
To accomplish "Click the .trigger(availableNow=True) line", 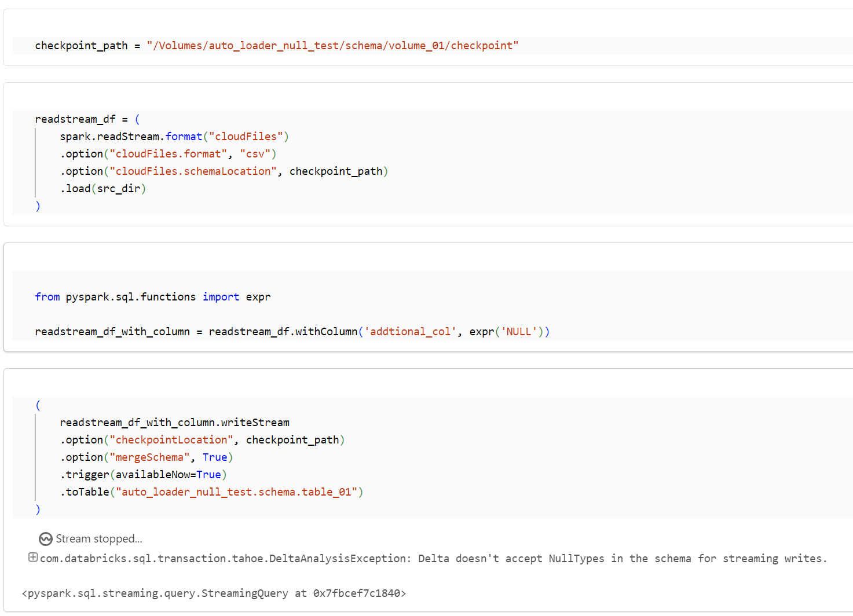I will tap(144, 475).
